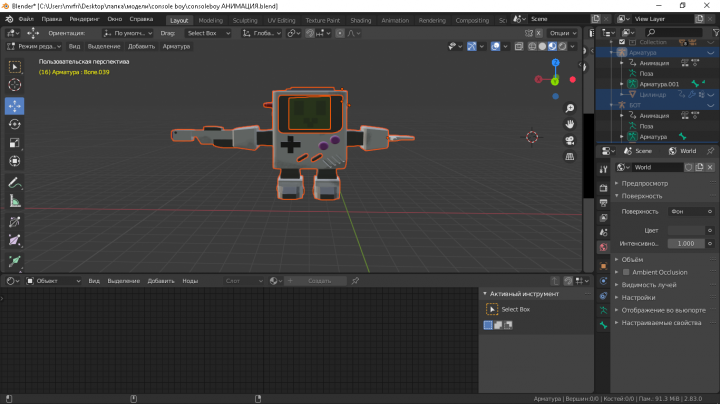The width and height of the screenshot is (720, 404).
Task: Open the Bone properties tab
Action: click(603, 325)
